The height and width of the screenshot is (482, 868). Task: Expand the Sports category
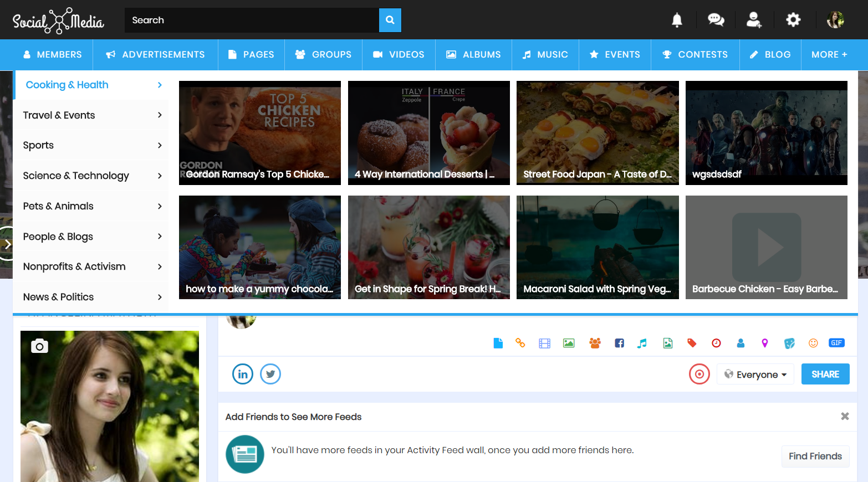point(91,145)
